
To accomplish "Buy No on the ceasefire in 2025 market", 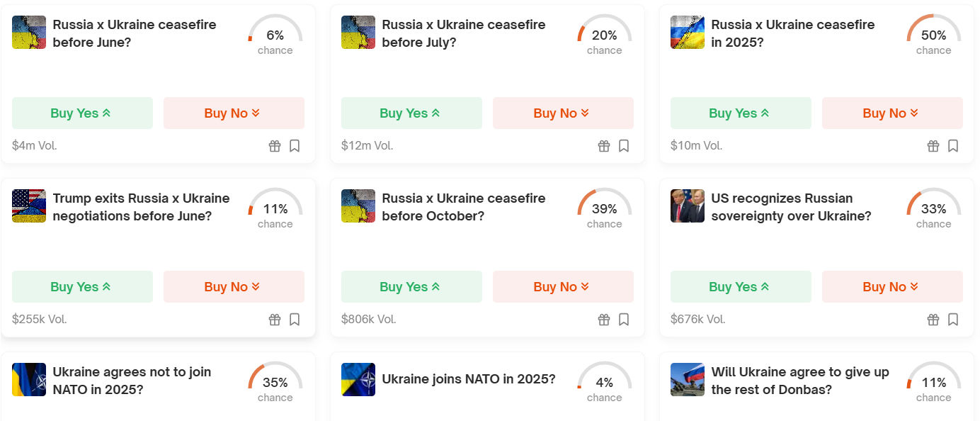I will pyautogui.click(x=892, y=113).
